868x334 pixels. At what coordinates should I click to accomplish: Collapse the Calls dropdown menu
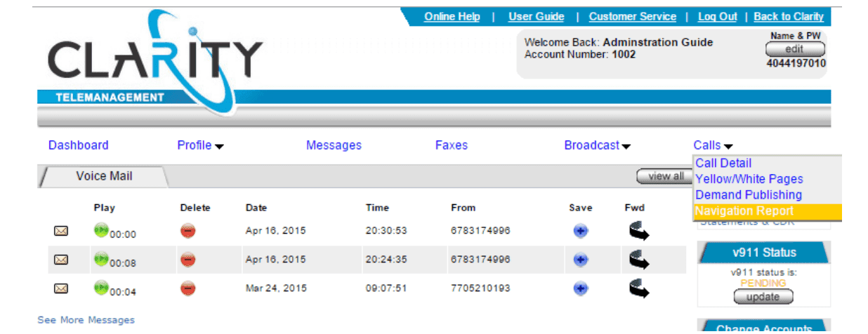713,145
